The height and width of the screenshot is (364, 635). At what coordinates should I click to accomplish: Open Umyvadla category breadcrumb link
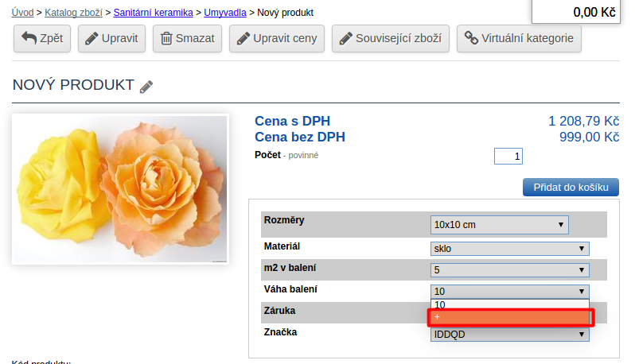pyautogui.click(x=224, y=13)
